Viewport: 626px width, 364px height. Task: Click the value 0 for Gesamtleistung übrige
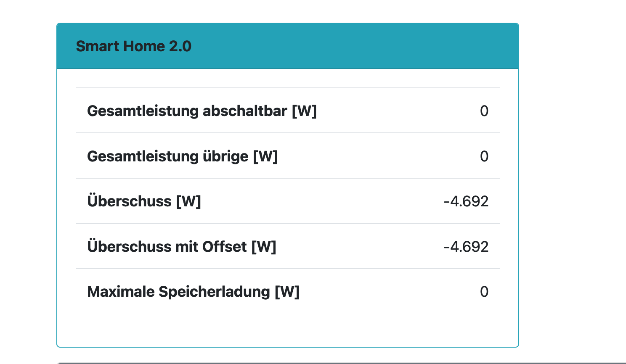coord(484,156)
